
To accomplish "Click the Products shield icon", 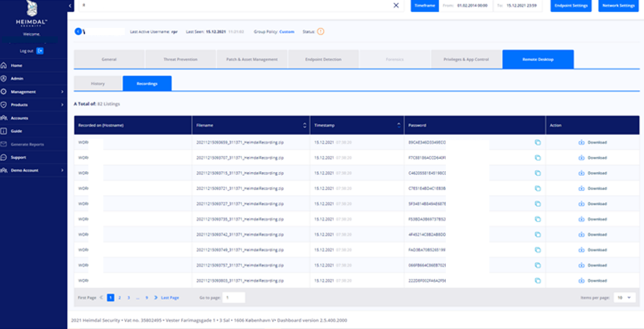I will [4, 104].
